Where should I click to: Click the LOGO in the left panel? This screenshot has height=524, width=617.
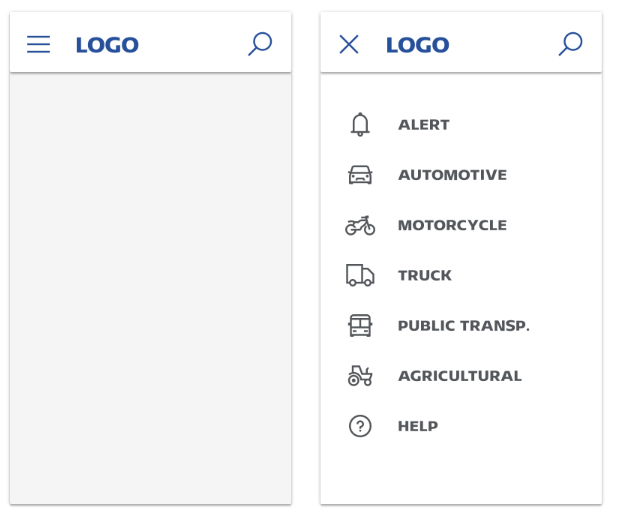point(107,45)
